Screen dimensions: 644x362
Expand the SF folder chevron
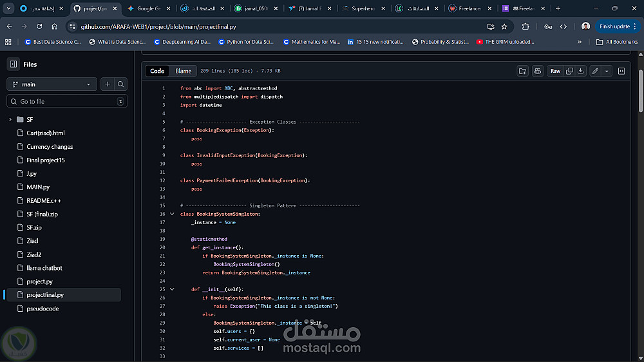tap(10, 120)
